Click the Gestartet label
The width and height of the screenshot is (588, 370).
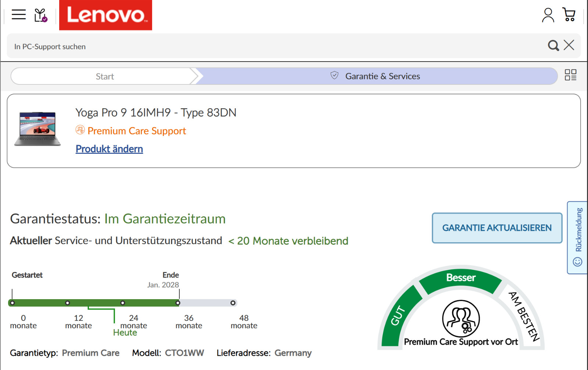point(27,275)
